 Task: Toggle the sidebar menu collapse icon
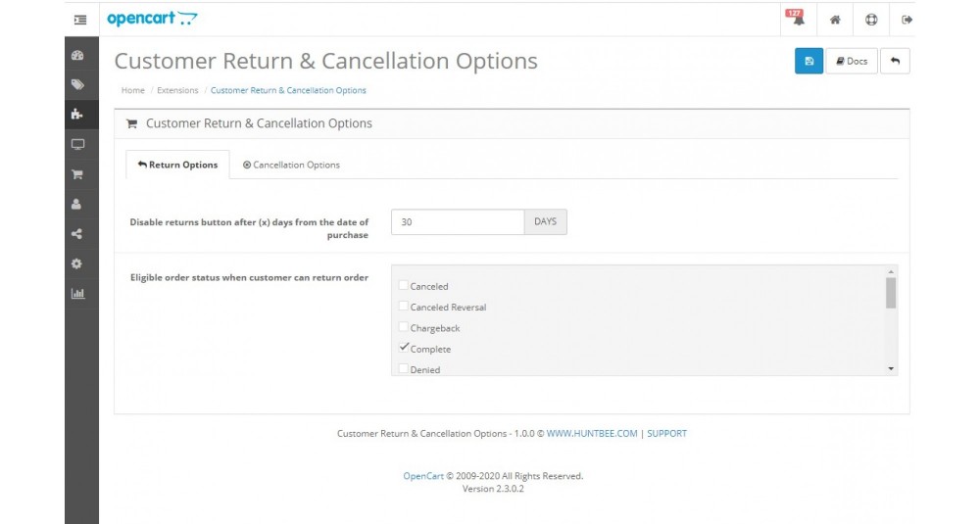click(80, 20)
